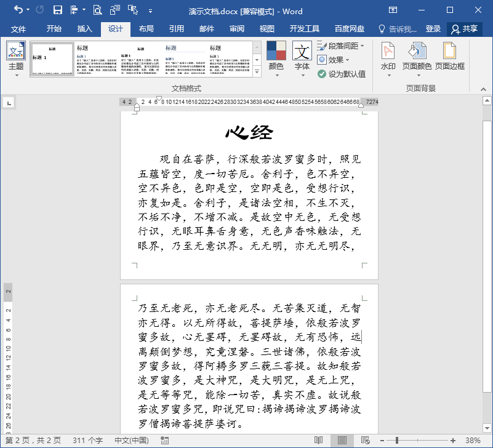Click the document title 心经
The image size is (493, 448).
point(249,132)
